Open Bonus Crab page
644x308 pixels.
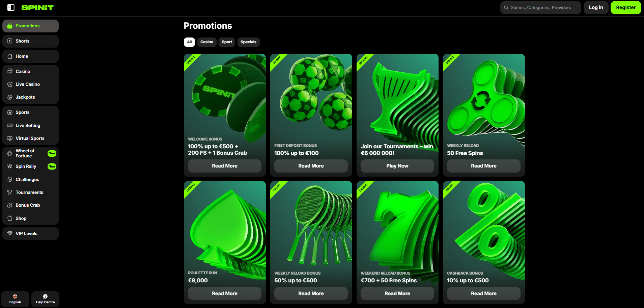[x=28, y=205]
